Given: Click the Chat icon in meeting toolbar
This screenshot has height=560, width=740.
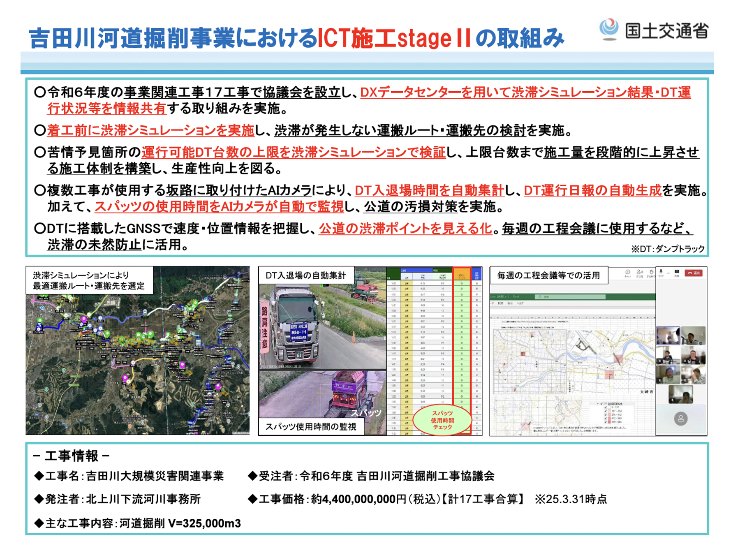Looking at the screenshot, I should (x=627, y=273).
